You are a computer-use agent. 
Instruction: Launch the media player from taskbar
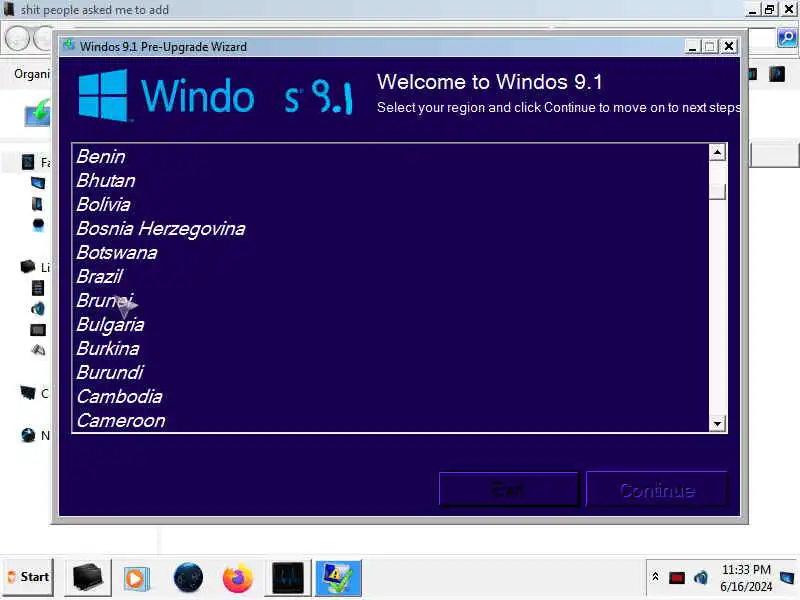[136, 579]
